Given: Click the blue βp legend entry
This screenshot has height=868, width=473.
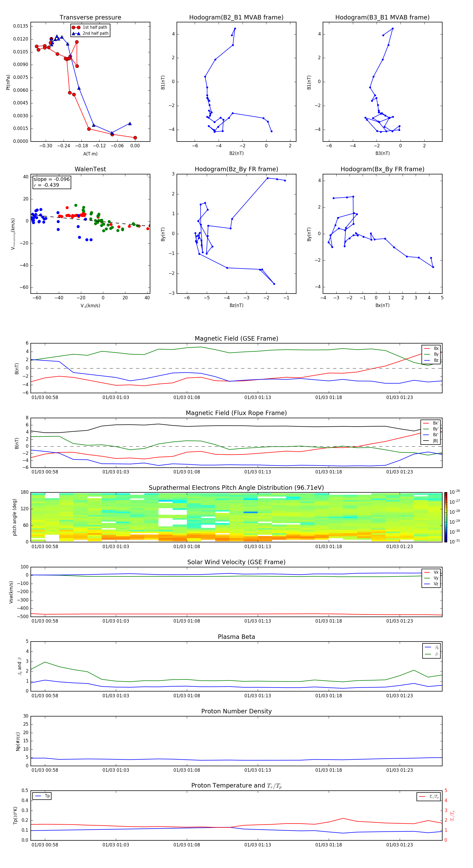Looking at the screenshot, I should [432, 647].
